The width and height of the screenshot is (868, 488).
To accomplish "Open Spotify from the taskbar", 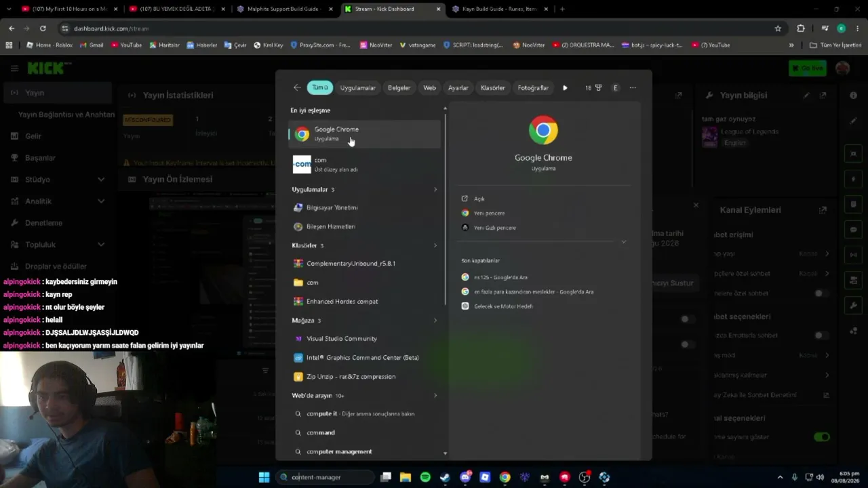I will coord(425,477).
